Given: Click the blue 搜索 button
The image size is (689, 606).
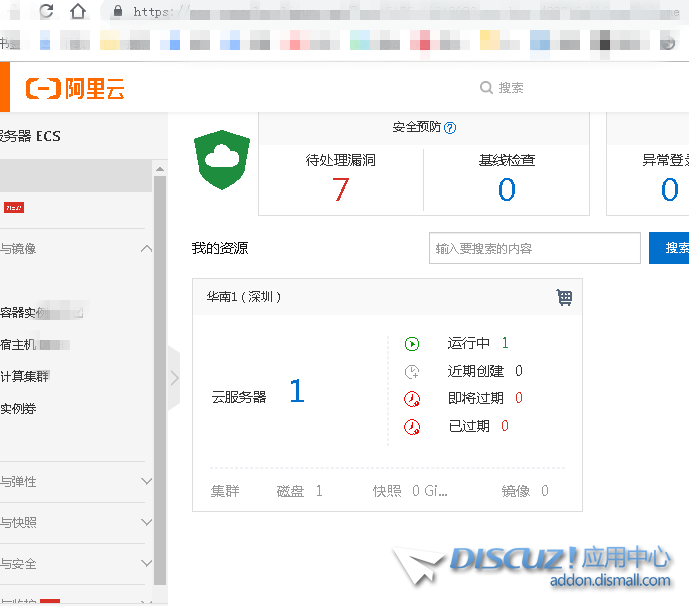Looking at the screenshot, I should point(670,248).
